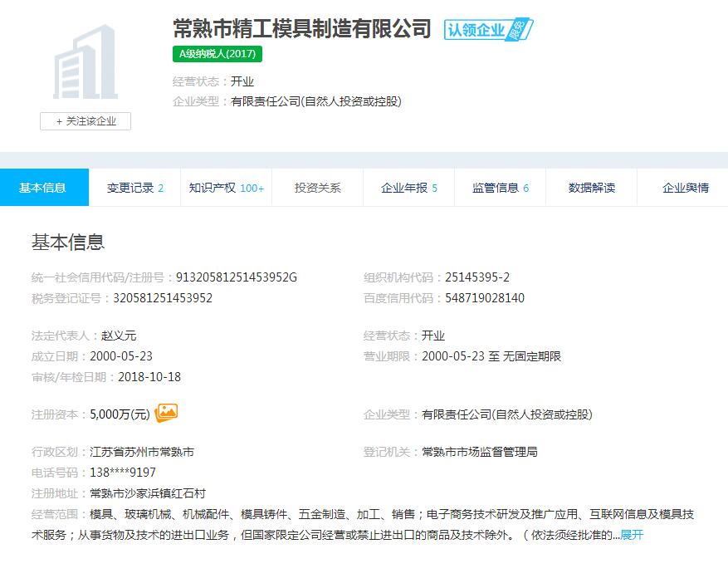
Task: Go to the 投资关系 tab
Action: (x=318, y=188)
